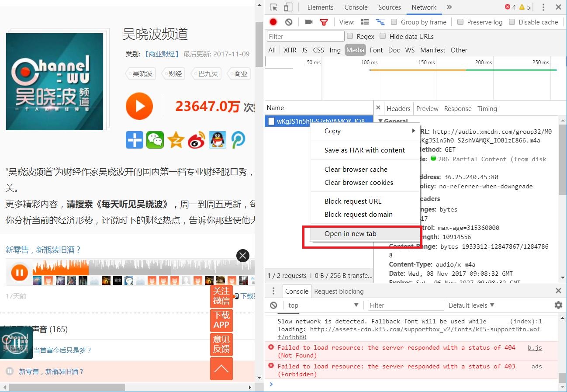The width and height of the screenshot is (567, 392).
Task: Share via WeChat icon
Action: pos(155,140)
